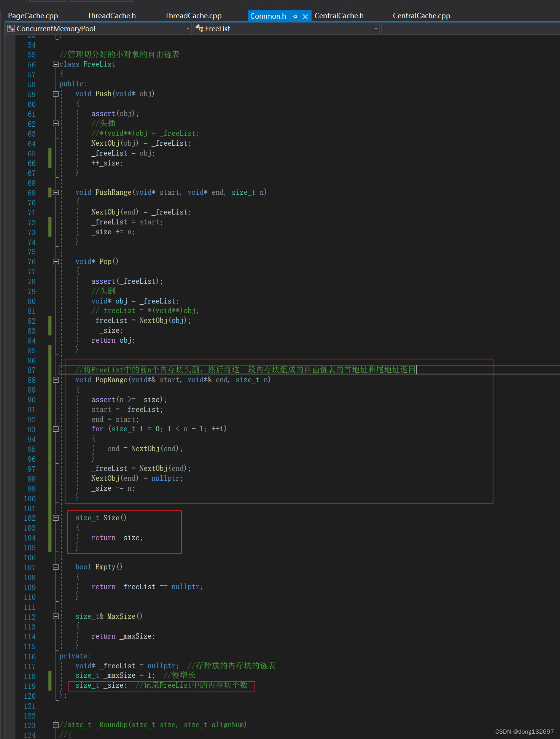This screenshot has height=739, width=560.
Task: Click 'NextObj(end) = nullptr;' statement
Action: point(137,478)
